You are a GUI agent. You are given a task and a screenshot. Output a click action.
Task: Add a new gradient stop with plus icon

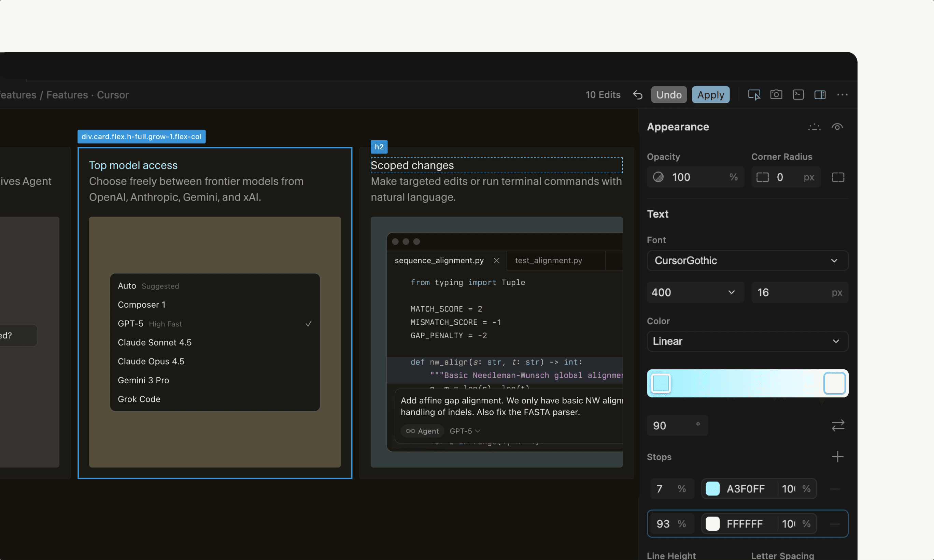[x=838, y=457]
